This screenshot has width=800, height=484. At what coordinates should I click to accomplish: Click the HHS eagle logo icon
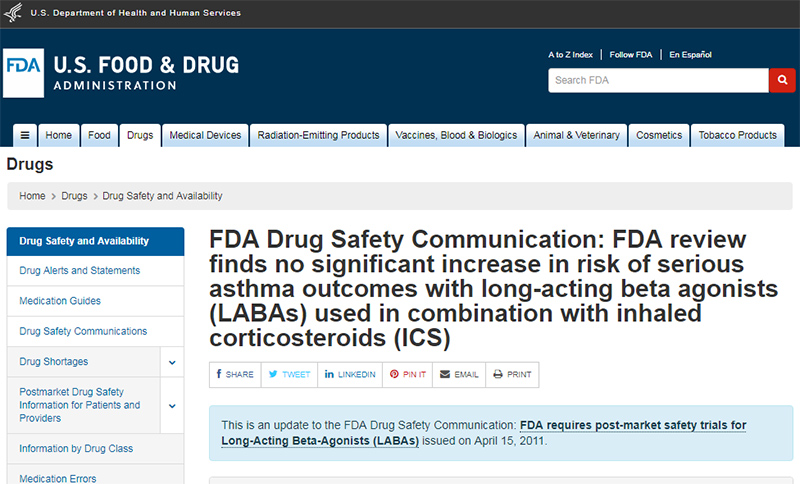(x=13, y=13)
